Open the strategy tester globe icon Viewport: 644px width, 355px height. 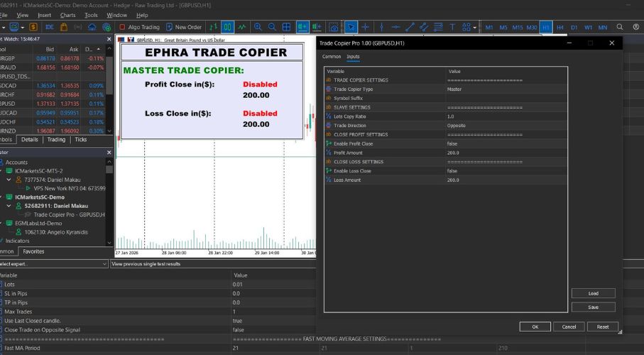(x=107, y=27)
